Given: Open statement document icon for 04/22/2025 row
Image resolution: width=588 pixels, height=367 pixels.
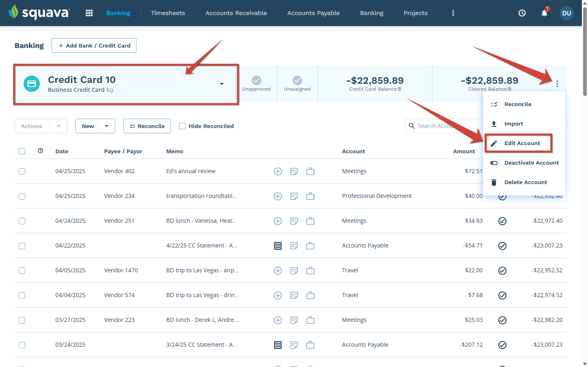Looking at the screenshot, I should (278, 246).
